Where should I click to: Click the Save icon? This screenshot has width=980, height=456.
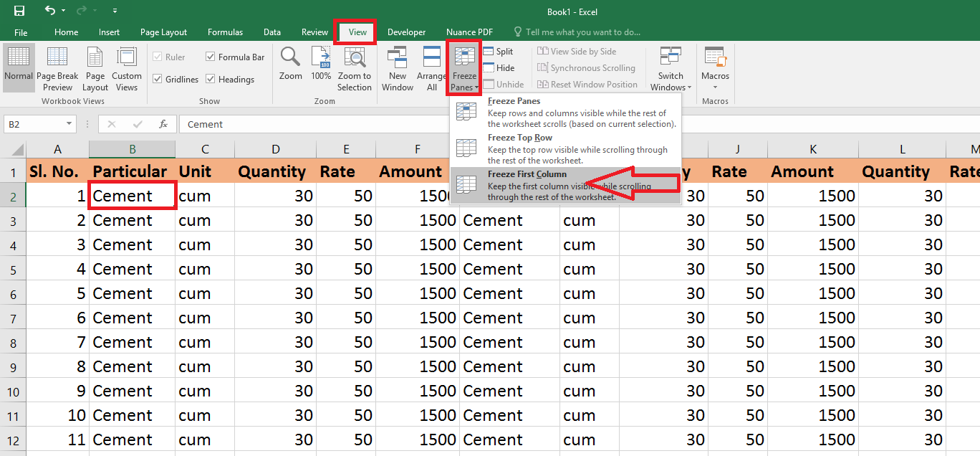click(x=19, y=11)
